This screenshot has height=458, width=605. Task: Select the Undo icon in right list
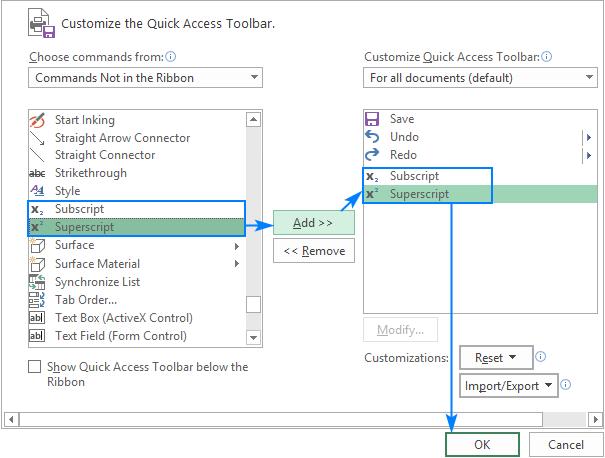pos(373,137)
